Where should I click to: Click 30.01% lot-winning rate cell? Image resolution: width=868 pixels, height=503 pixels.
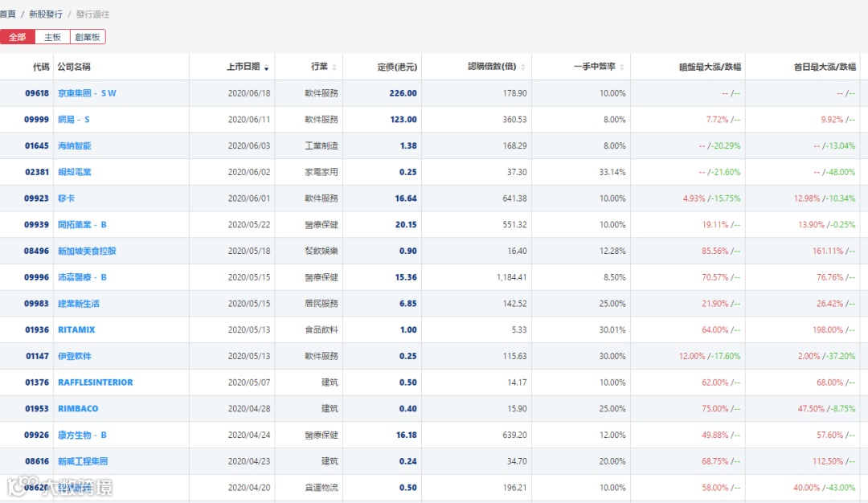(612, 329)
